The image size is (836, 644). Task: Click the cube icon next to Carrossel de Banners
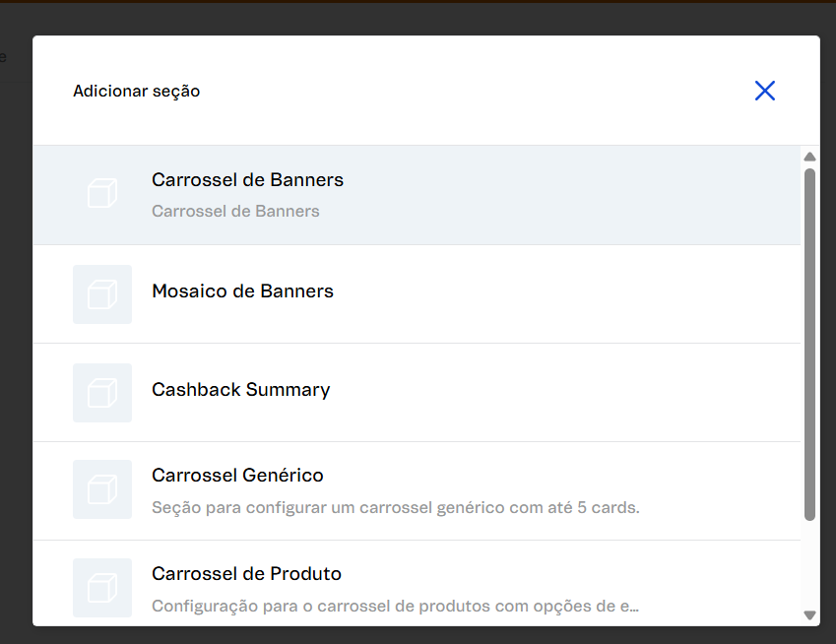tap(101, 193)
